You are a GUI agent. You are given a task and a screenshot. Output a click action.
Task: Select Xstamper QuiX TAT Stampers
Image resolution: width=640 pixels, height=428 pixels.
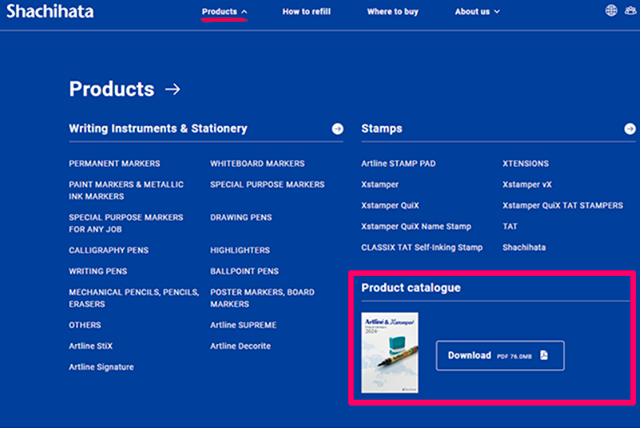(563, 205)
